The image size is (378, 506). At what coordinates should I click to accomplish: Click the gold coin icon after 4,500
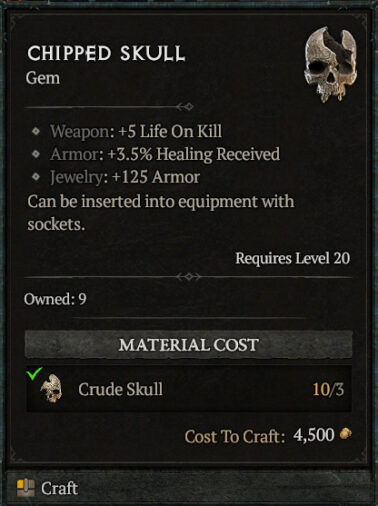point(346,434)
